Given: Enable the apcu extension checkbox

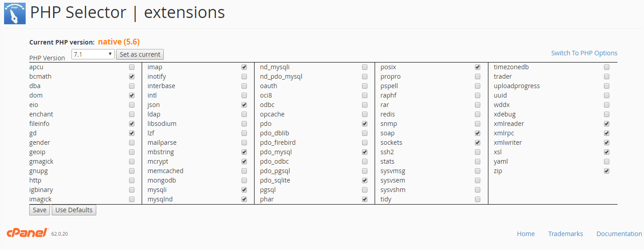Looking at the screenshot, I should click(132, 67).
